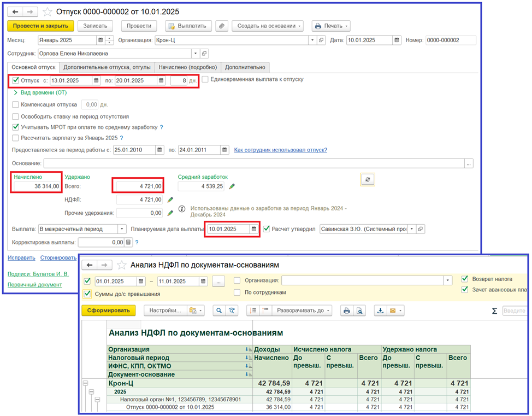Click the month stepper arrows next to Январь 2025
Image resolution: width=532 pixels, height=416 pixels.
109,40
